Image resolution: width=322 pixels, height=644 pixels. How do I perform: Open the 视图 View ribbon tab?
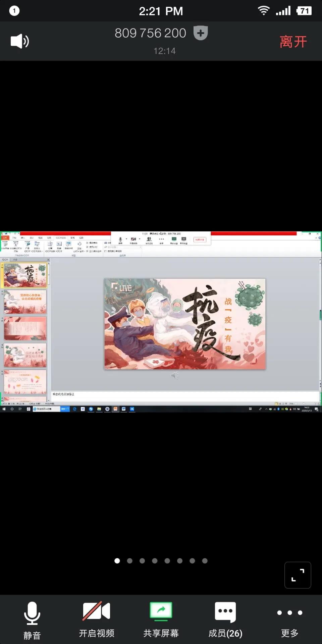(81, 238)
